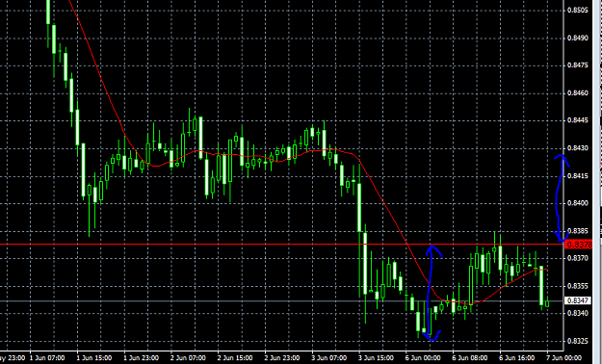
Task: Click the 0.8460 price axis label
Action: click(578, 93)
